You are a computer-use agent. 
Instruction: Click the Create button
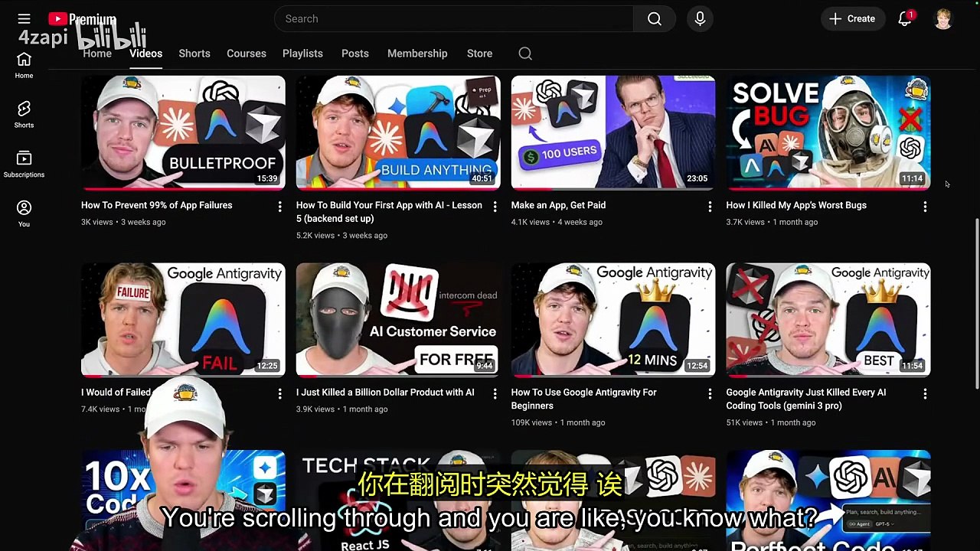853,18
